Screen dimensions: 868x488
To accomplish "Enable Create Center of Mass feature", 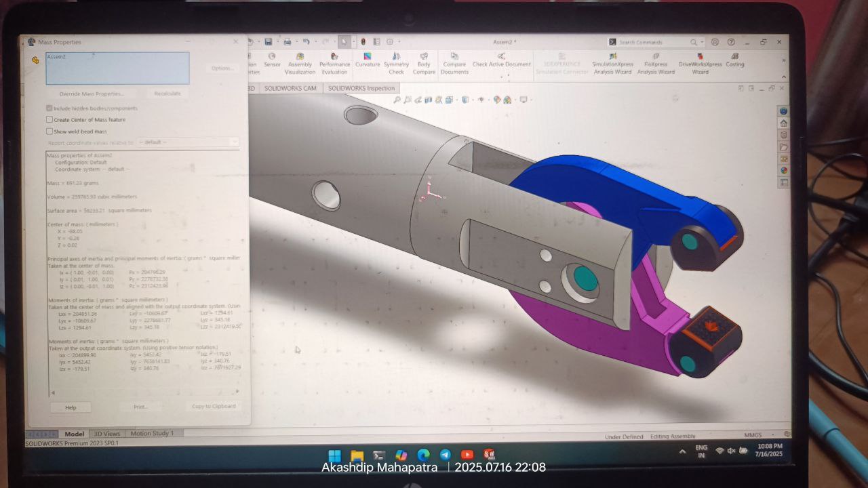I will [x=49, y=119].
